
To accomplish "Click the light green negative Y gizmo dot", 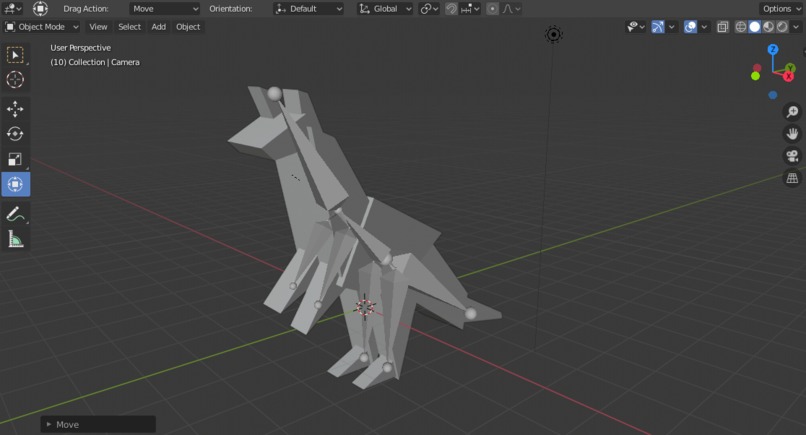I will [755, 76].
